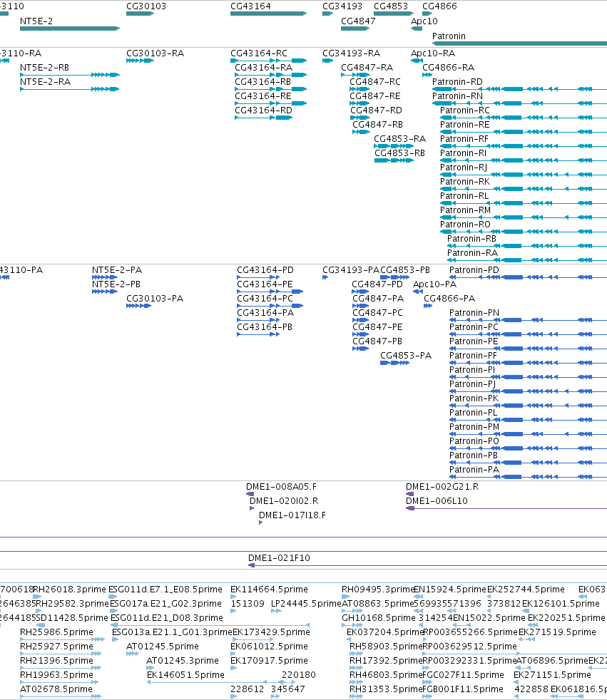Click protein Apc10-PA
This screenshot has height=700, width=607.
[434, 284]
